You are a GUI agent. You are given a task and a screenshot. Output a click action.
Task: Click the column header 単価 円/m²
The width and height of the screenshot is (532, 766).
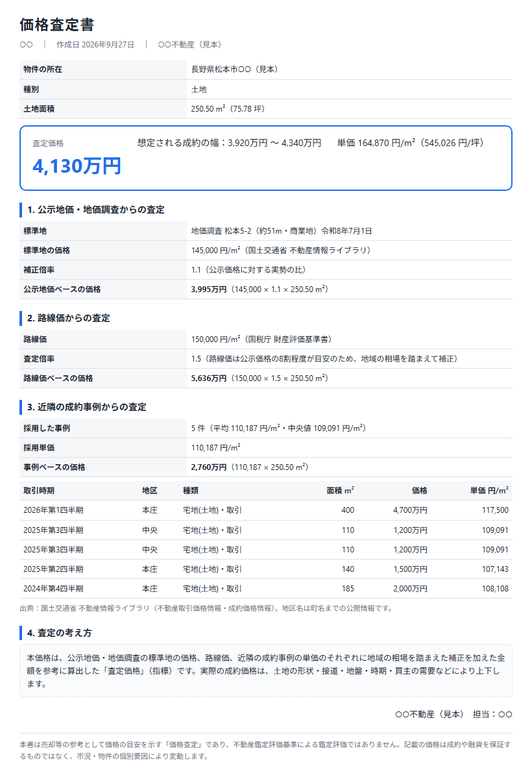tap(489, 491)
